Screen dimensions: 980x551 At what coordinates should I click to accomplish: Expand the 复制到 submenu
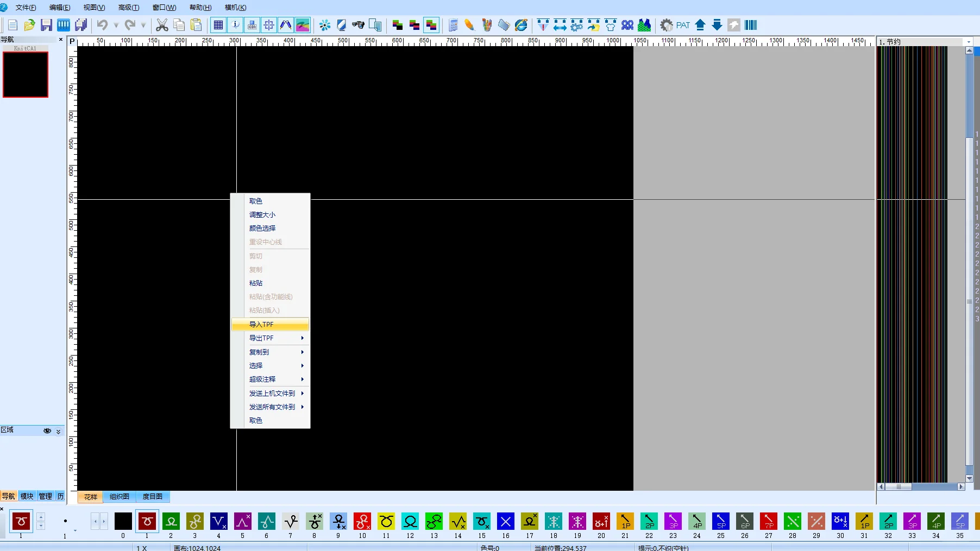click(x=271, y=352)
